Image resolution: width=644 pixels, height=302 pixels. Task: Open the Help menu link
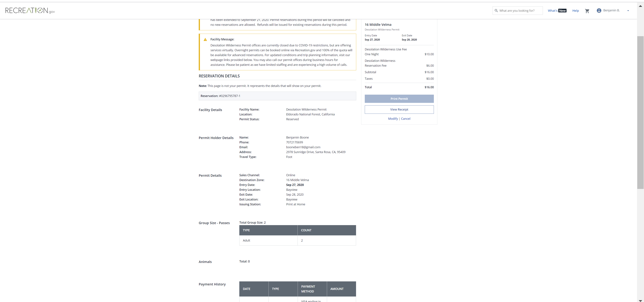[x=576, y=11]
